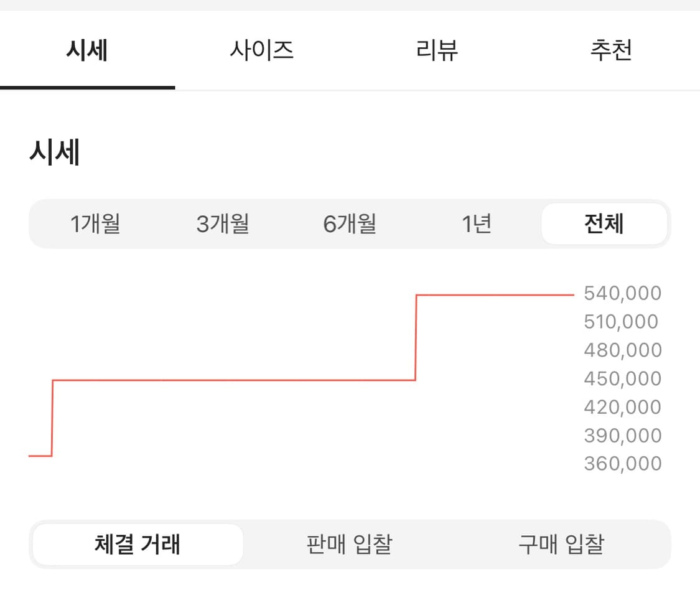Viewport: 700px width, 590px height.
Task: Choose the 3개월 price range
Action: pyautogui.click(x=223, y=223)
